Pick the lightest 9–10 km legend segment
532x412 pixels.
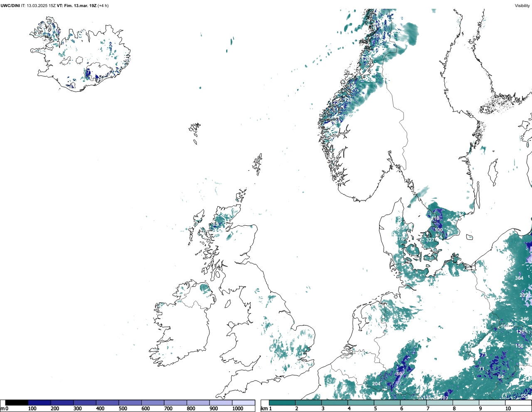[x=492, y=402]
